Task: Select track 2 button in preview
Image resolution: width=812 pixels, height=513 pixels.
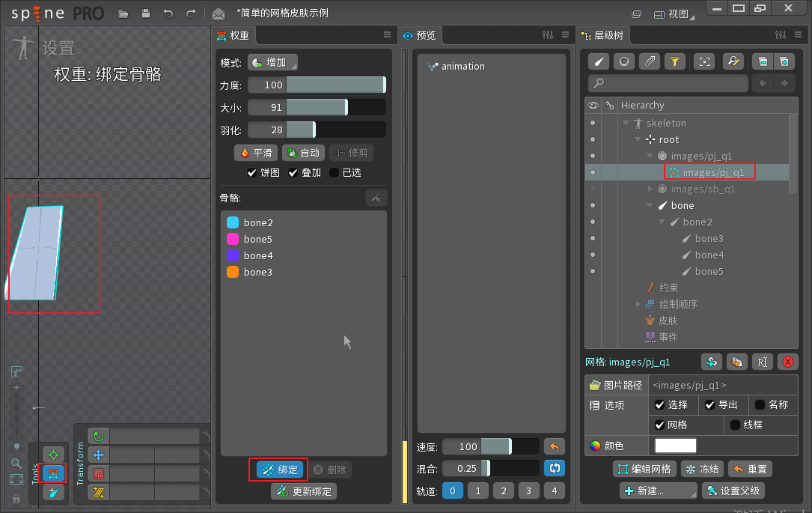Action: pyautogui.click(x=504, y=491)
